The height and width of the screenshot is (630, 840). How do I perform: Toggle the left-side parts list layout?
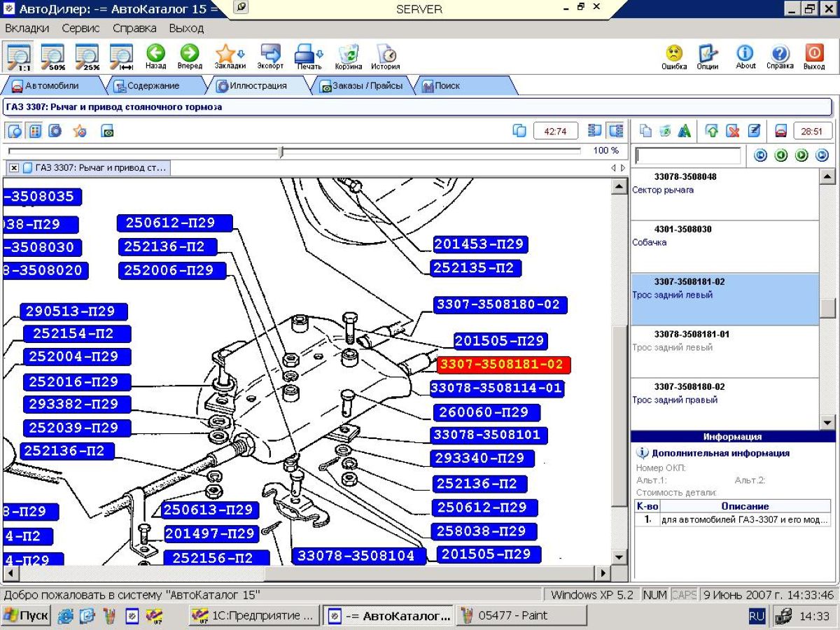point(595,131)
